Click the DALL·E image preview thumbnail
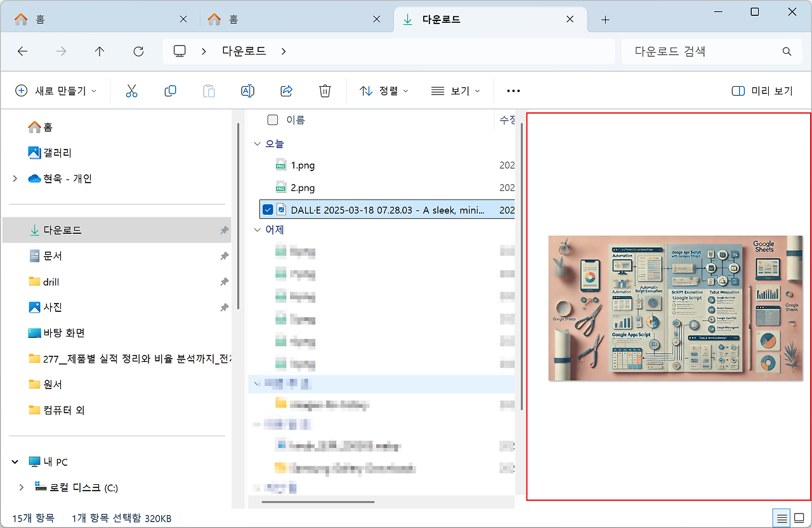 pyautogui.click(x=675, y=308)
